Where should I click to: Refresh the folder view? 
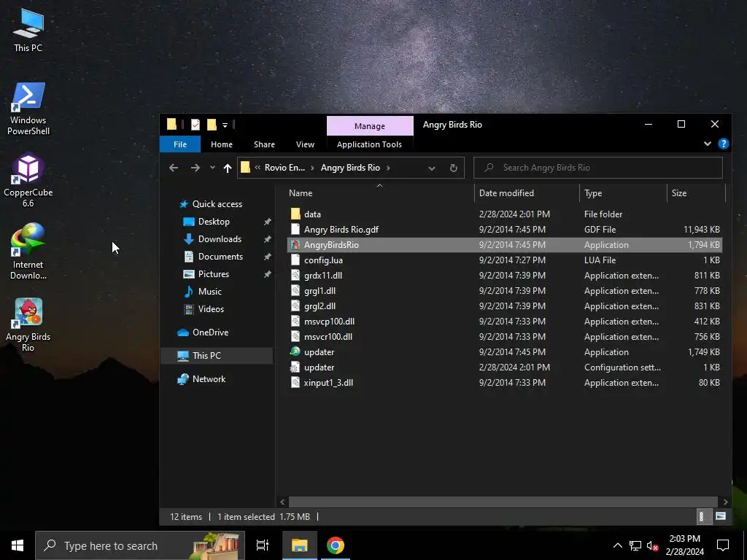(454, 168)
